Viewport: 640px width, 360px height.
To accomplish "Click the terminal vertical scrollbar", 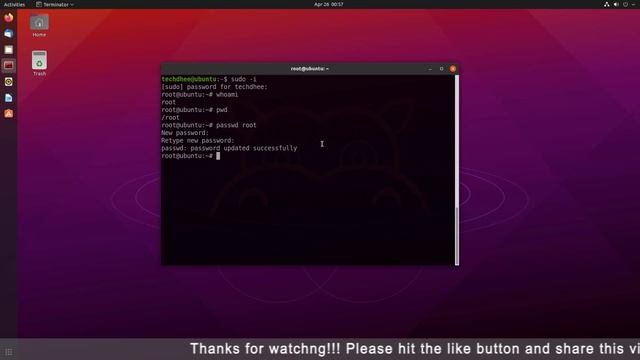I will (x=457, y=170).
